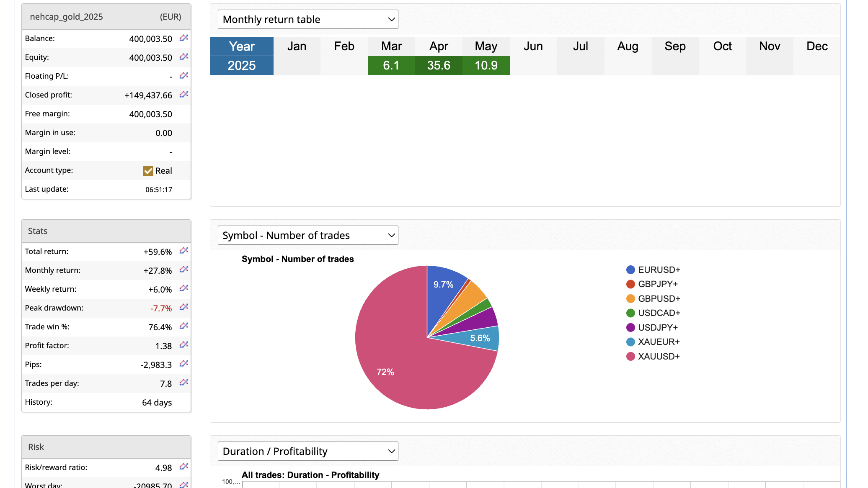Screen dimensions: 868x488
Task: Click chart icon beside Equity value
Action: point(183,57)
